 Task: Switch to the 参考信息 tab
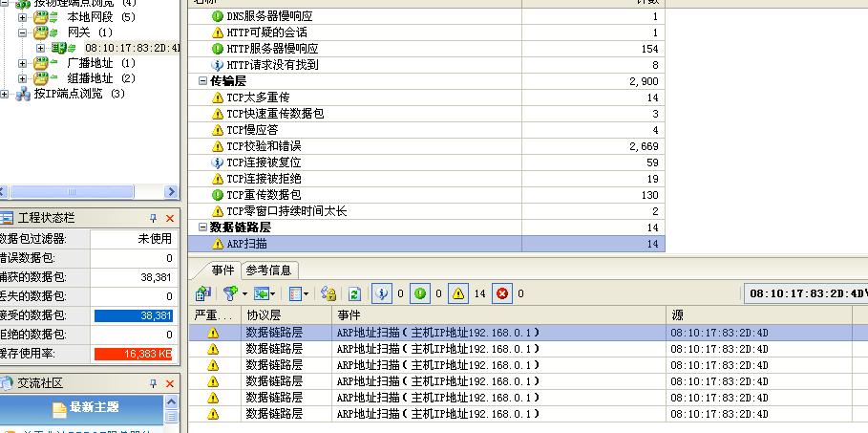click(269, 270)
